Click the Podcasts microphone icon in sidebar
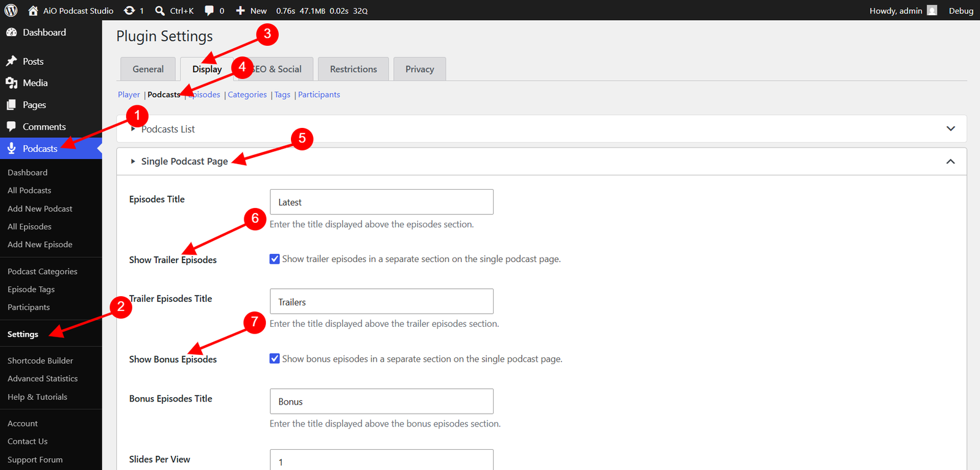Viewport: 980px width, 470px height. point(12,148)
